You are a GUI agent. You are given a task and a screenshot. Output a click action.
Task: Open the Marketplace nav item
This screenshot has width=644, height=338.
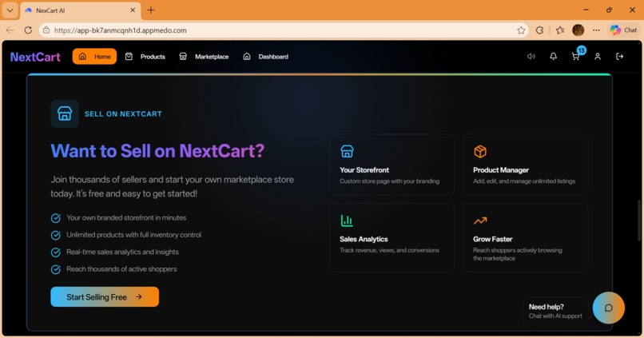pos(204,57)
